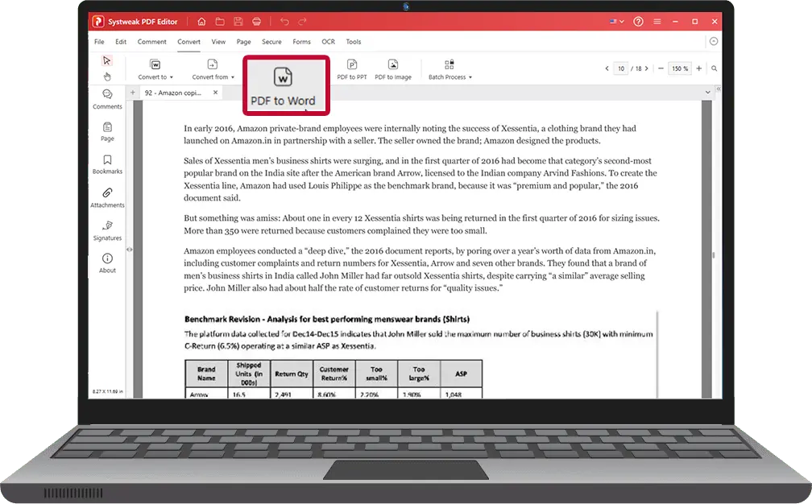
Task: Open the help question mark icon
Action: coord(639,21)
